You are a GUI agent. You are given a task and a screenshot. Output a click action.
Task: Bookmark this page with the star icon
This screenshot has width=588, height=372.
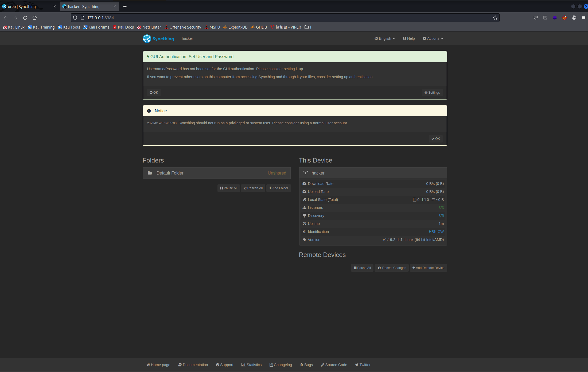[x=495, y=18]
